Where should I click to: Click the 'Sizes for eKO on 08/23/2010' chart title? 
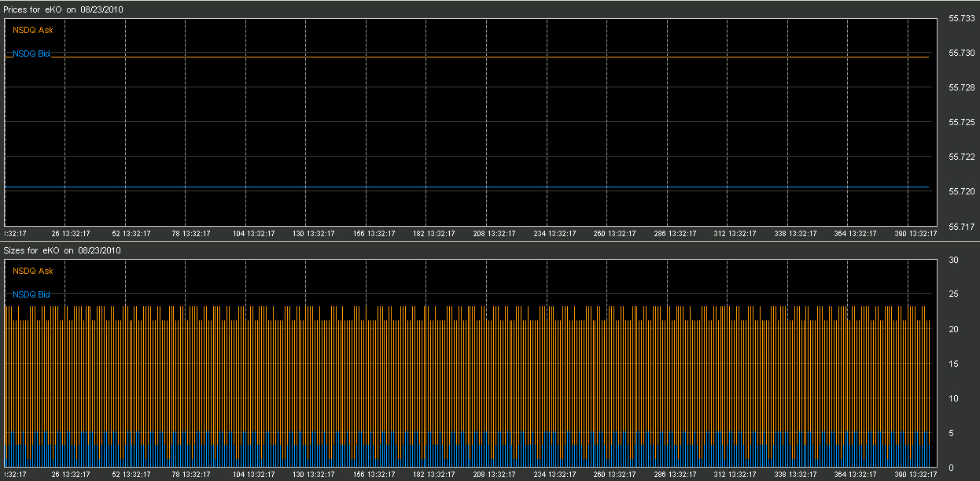click(x=62, y=250)
